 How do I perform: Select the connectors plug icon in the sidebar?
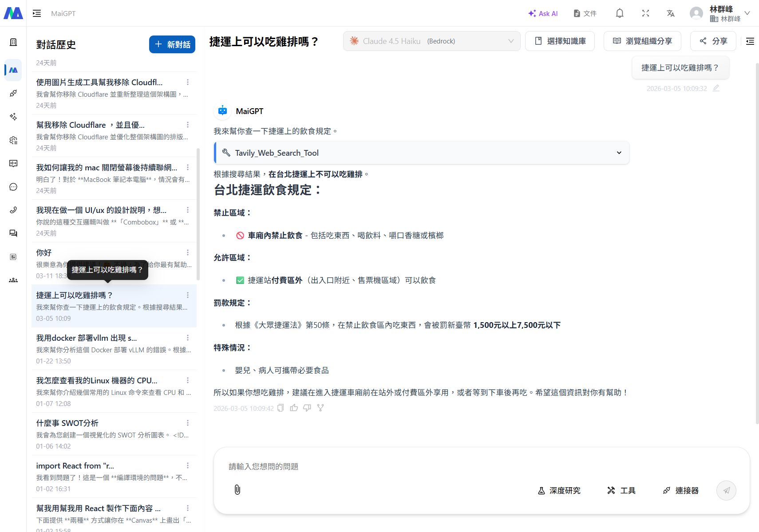point(13,93)
